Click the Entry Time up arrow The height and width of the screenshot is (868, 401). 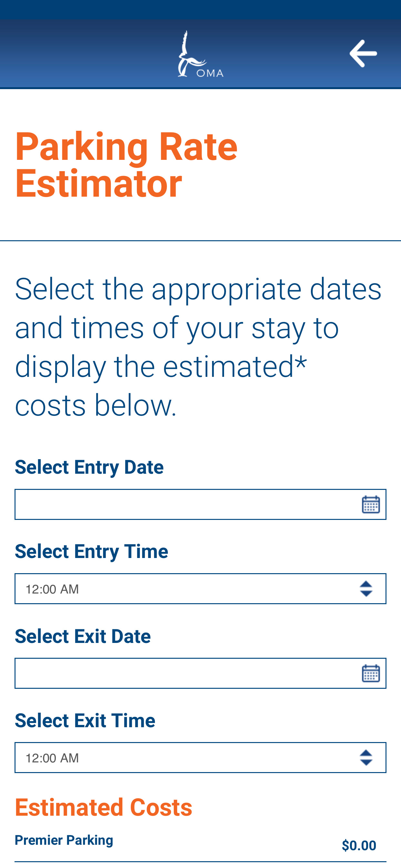click(x=366, y=584)
